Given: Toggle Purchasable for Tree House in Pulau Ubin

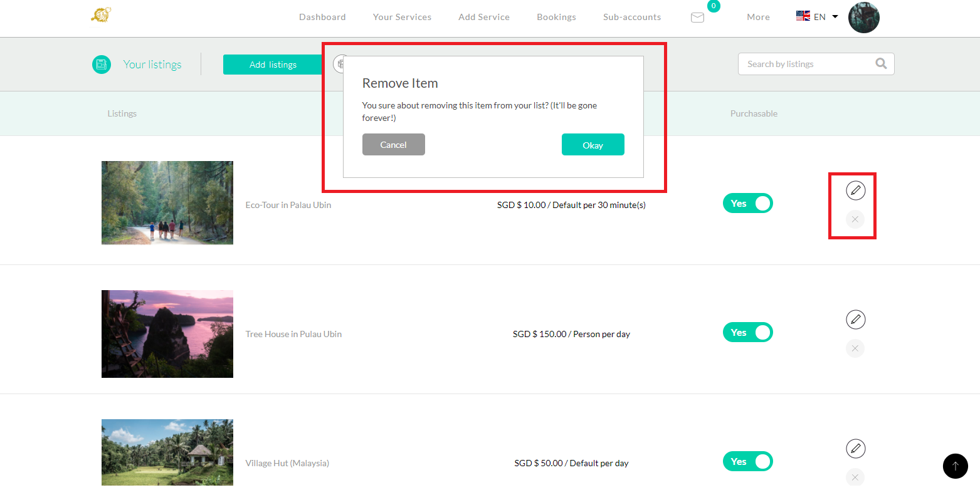Looking at the screenshot, I should tap(748, 332).
